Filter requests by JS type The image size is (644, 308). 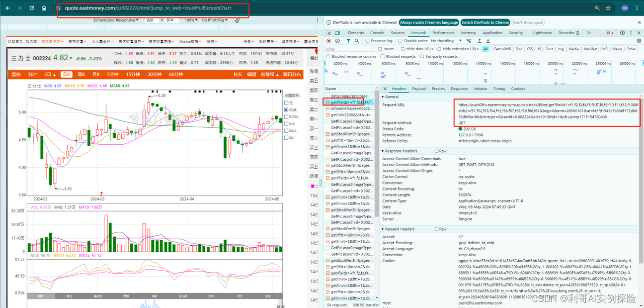[539, 49]
